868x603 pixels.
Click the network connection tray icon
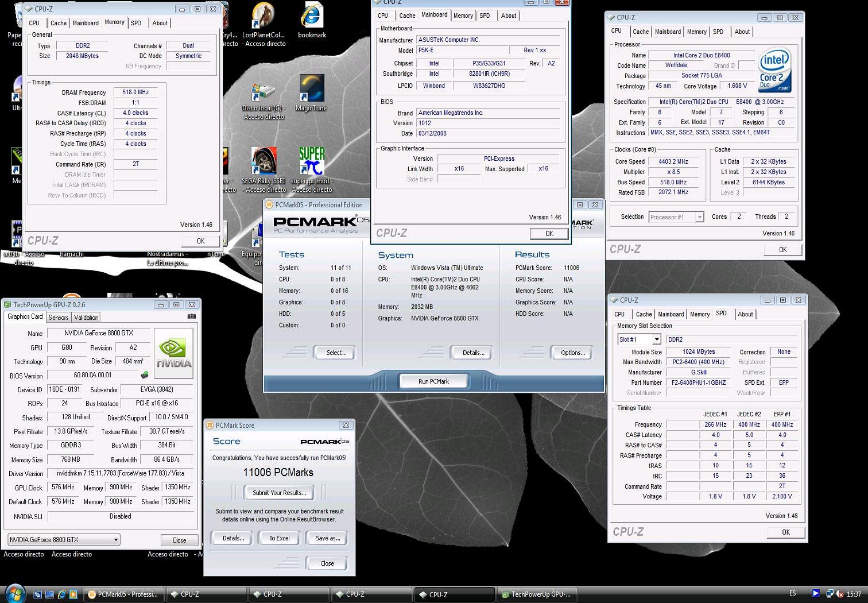tap(830, 594)
